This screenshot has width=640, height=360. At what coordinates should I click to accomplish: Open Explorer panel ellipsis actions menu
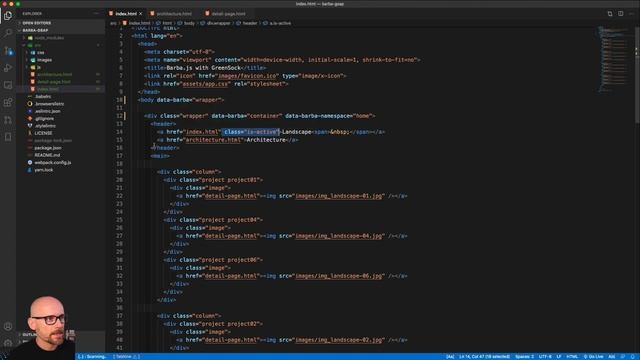click(x=96, y=13)
